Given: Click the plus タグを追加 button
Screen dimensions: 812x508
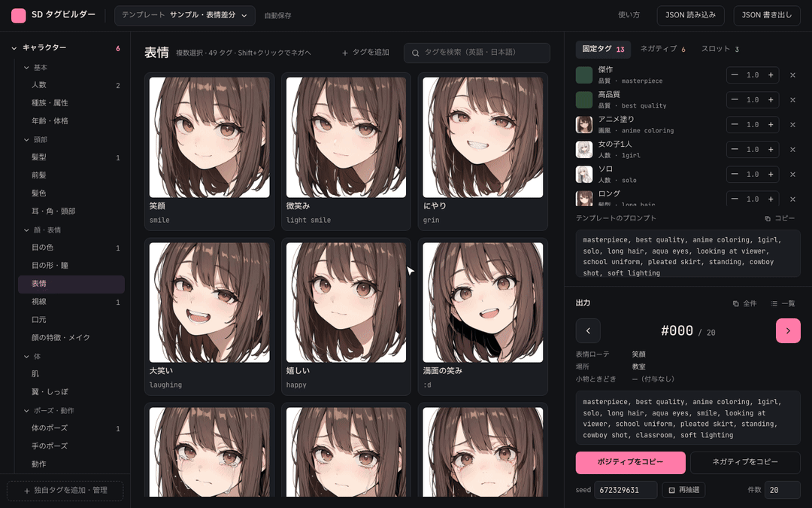Looking at the screenshot, I should [365, 53].
